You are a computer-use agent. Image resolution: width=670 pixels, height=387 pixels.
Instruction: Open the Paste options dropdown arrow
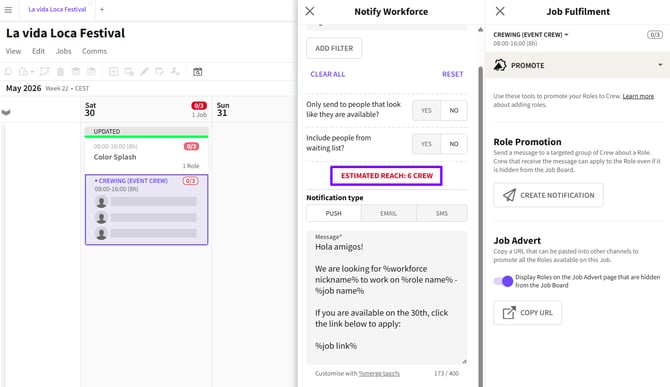click(x=32, y=72)
